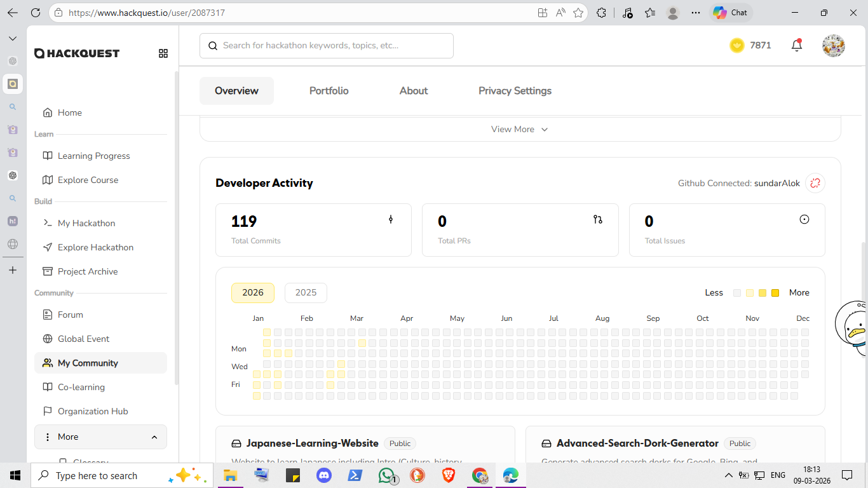
Task: Click the user profile avatar
Action: [833, 46]
